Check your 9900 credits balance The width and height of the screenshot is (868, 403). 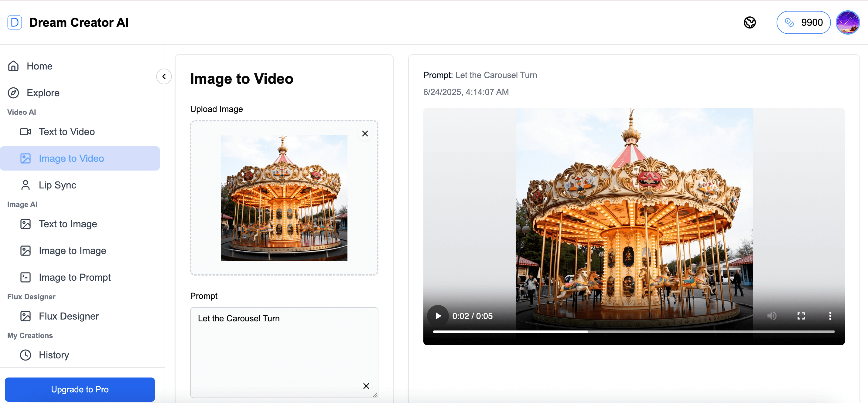pyautogui.click(x=803, y=22)
